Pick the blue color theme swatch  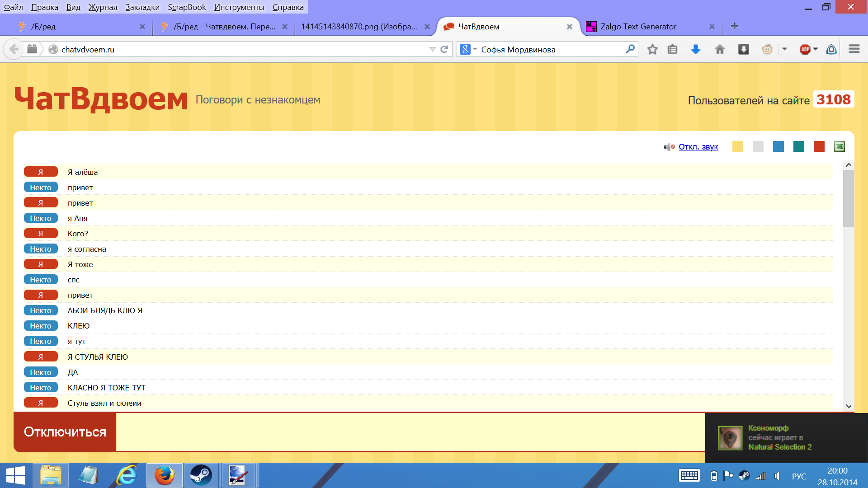coord(778,146)
